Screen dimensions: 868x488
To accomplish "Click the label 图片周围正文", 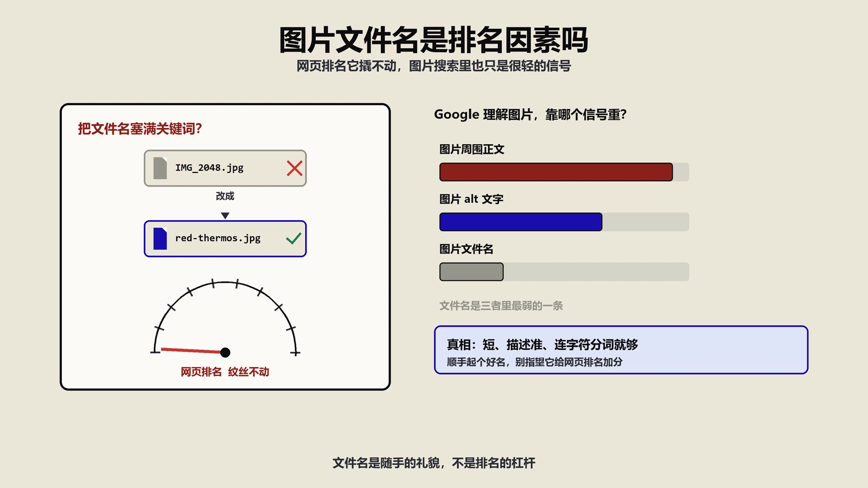I will (x=472, y=149).
